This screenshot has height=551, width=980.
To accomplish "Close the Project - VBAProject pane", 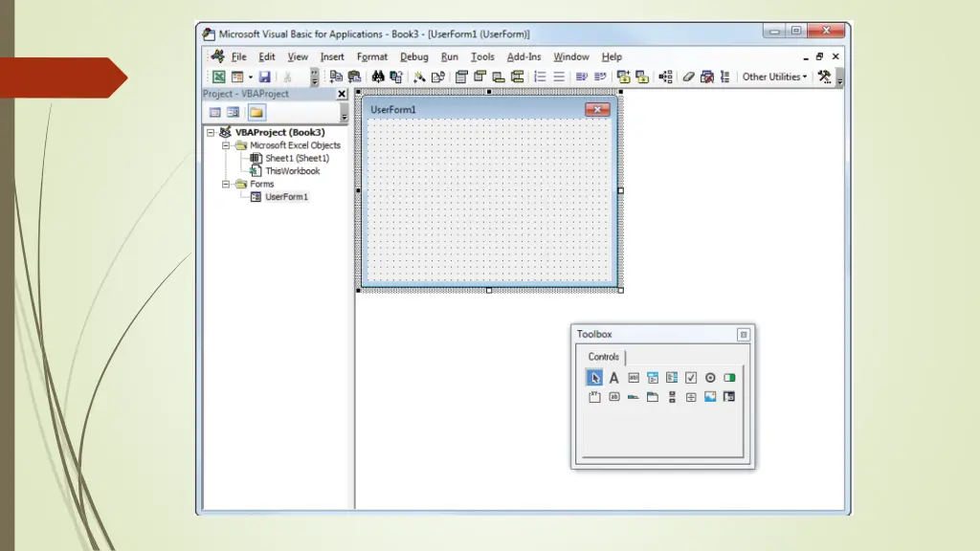I will point(342,94).
